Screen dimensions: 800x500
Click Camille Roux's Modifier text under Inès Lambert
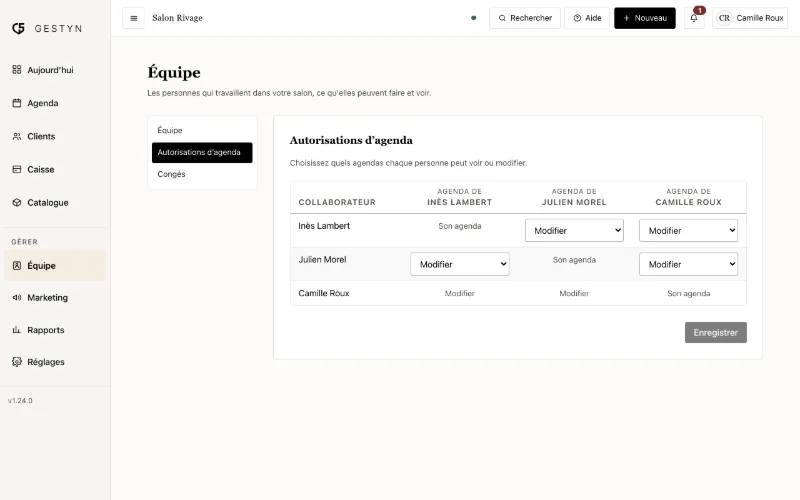460,293
